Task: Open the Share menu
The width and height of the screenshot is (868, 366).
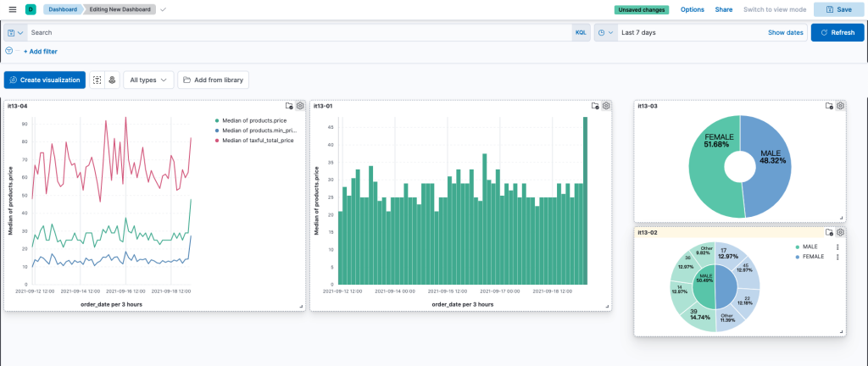Action: coord(724,9)
